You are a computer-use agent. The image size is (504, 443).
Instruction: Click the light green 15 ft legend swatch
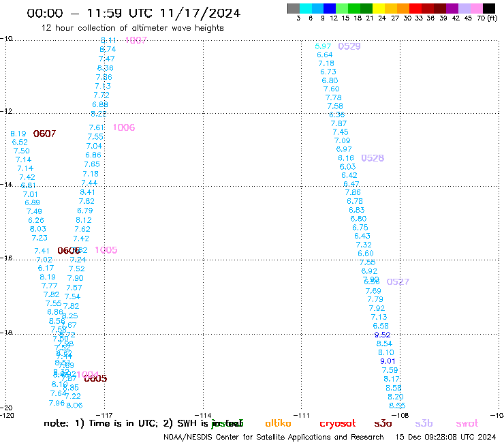(x=343, y=8)
